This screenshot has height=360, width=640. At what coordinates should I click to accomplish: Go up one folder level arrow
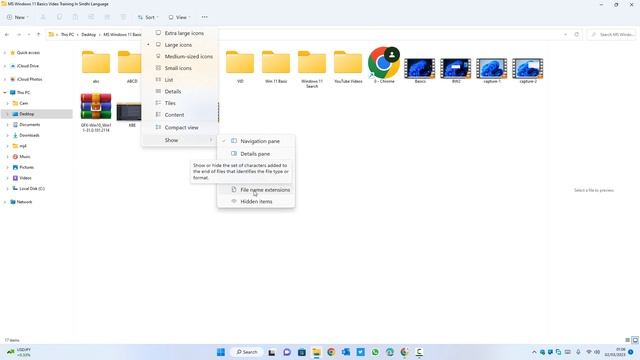pos(38,35)
